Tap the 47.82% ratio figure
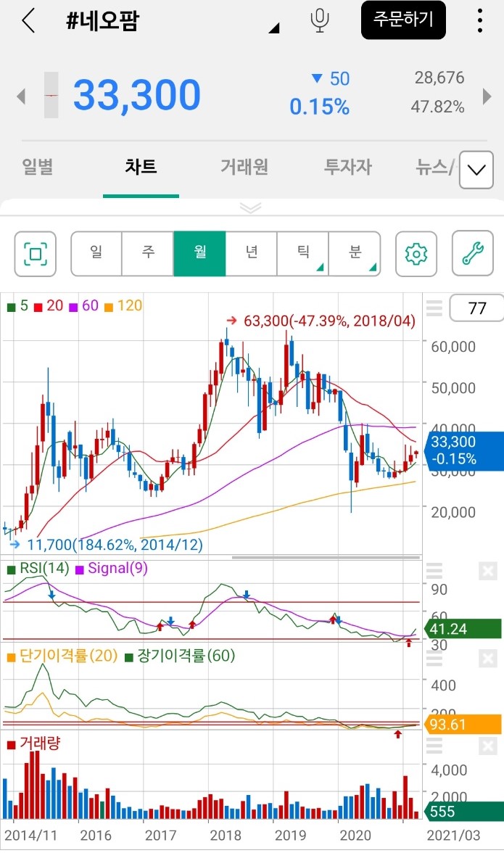The width and height of the screenshot is (504, 853). 438,107
